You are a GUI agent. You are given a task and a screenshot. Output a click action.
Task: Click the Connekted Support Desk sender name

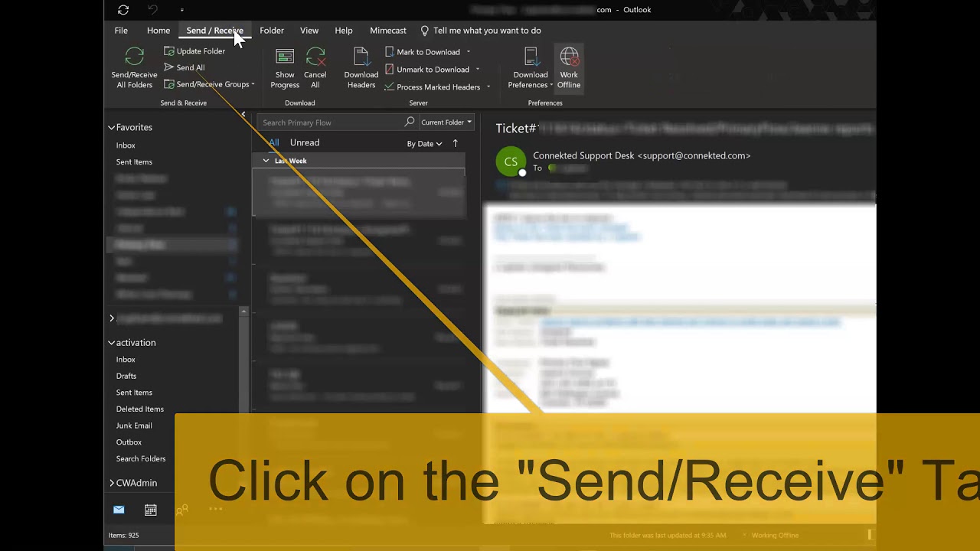coord(642,155)
